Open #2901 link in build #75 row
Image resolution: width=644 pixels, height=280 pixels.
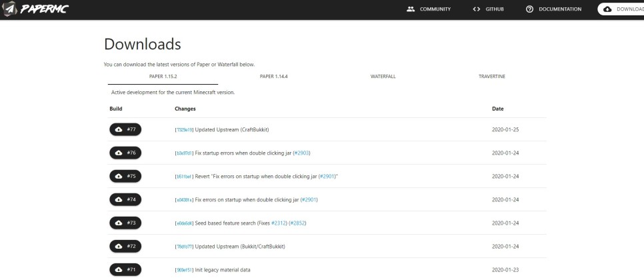[327, 176]
